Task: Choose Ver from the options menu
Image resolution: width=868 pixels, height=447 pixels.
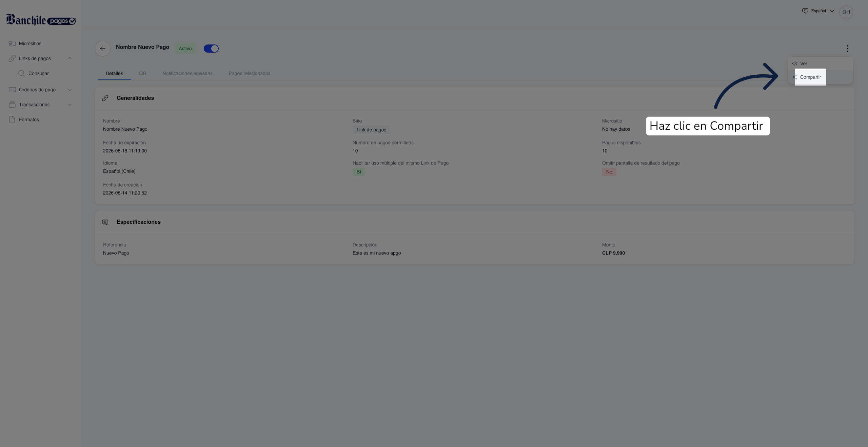Action: 821,63
